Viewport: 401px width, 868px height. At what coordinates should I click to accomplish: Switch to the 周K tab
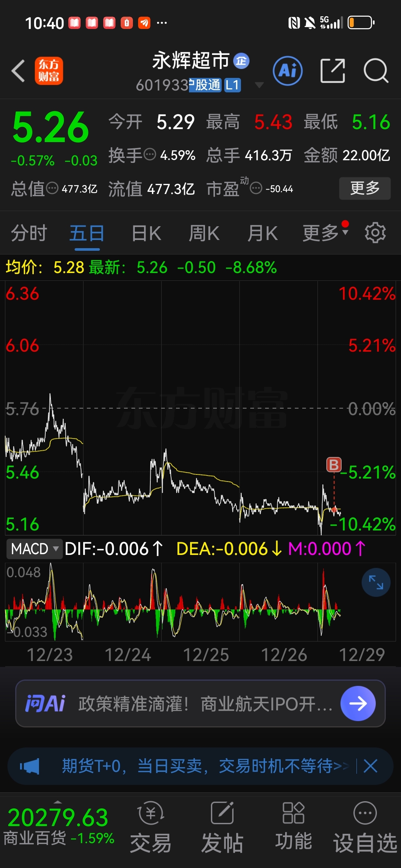204,233
